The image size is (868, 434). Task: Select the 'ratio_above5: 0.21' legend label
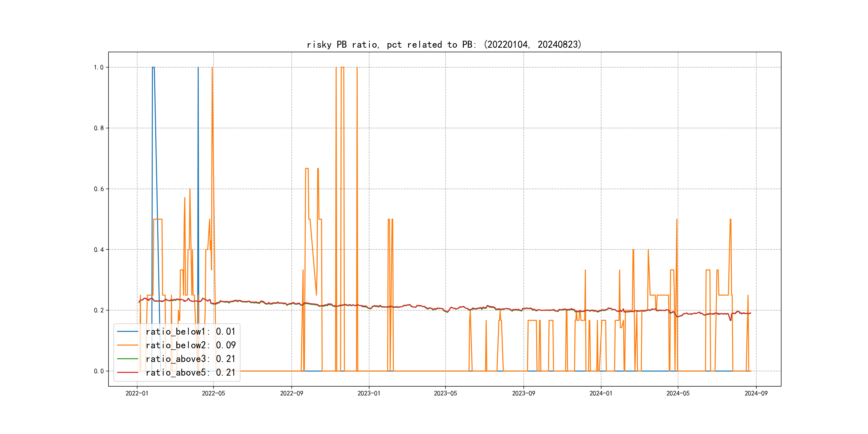pyautogui.click(x=190, y=372)
